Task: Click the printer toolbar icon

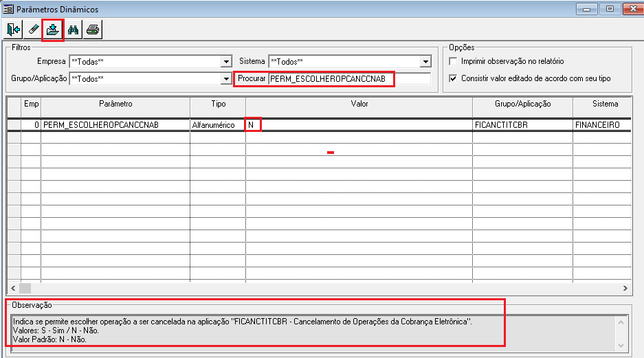Action: tap(93, 30)
